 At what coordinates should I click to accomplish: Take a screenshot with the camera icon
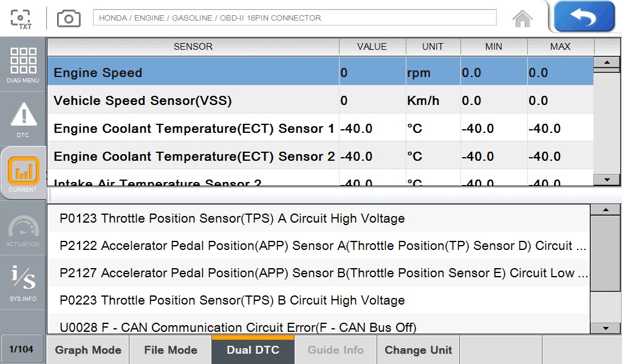tap(69, 18)
